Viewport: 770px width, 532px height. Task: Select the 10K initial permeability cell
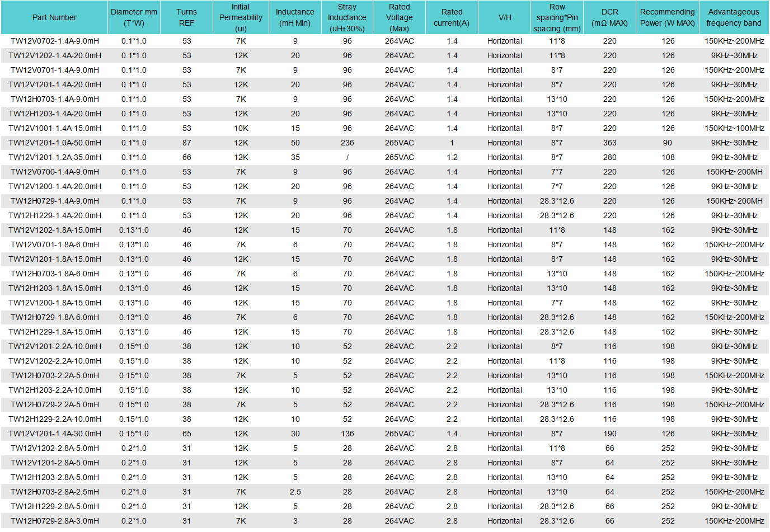click(x=241, y=128)
